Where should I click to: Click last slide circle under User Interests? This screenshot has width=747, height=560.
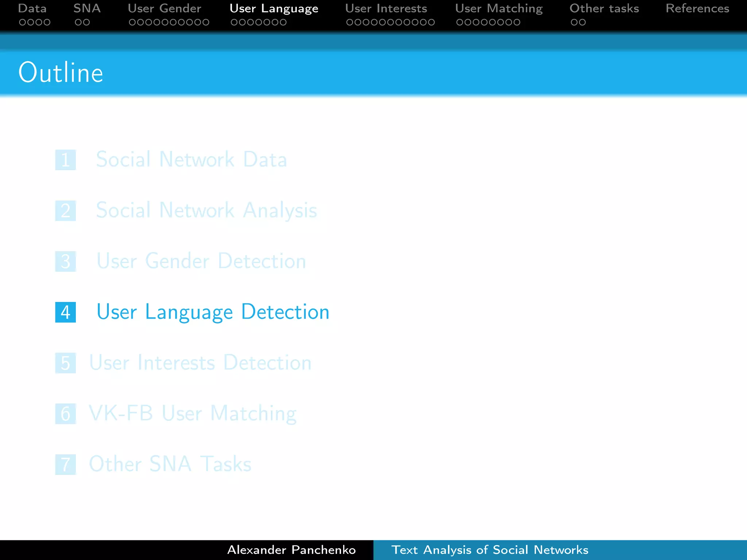(x=431, y=22)
